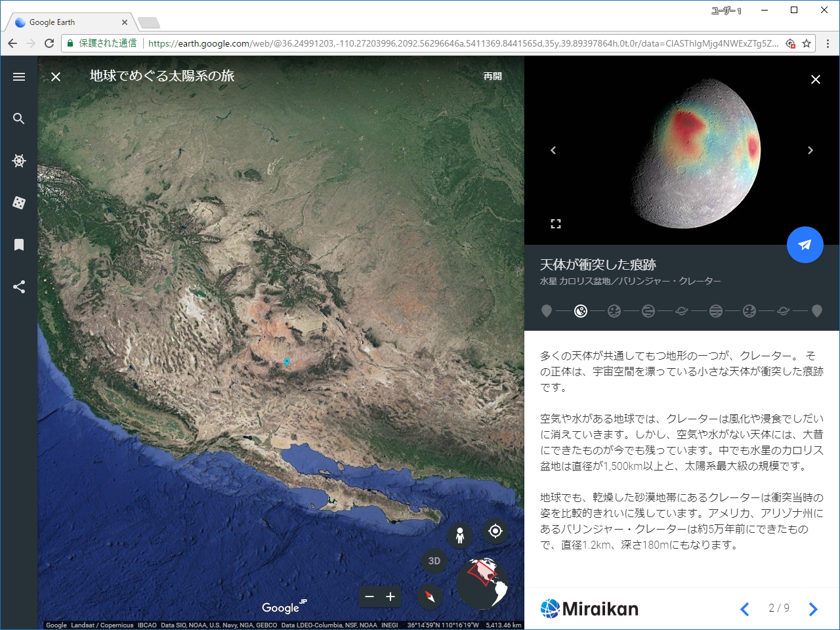Click the Google logo on the map
840x630 pixels.
(x=284, y=607)
